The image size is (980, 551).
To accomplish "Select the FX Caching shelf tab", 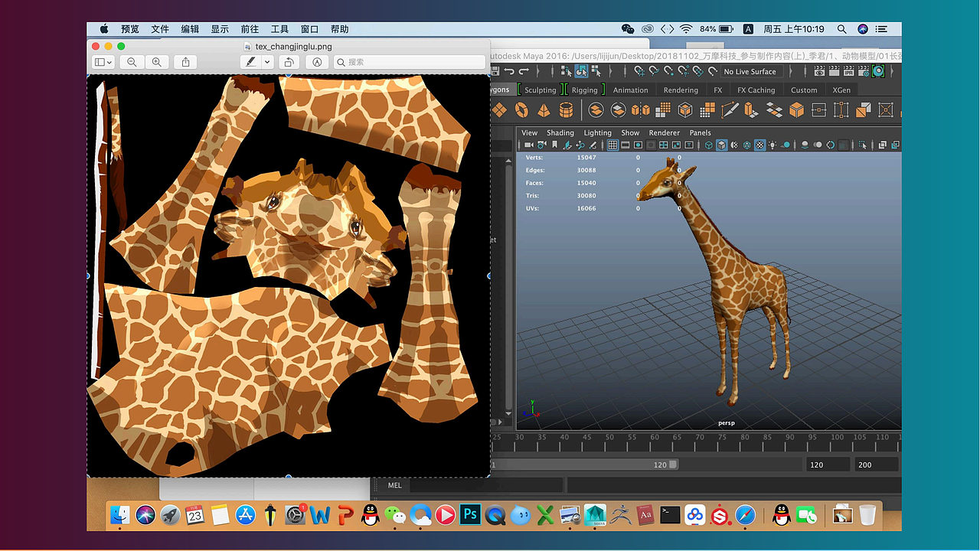I will (756, 90).
